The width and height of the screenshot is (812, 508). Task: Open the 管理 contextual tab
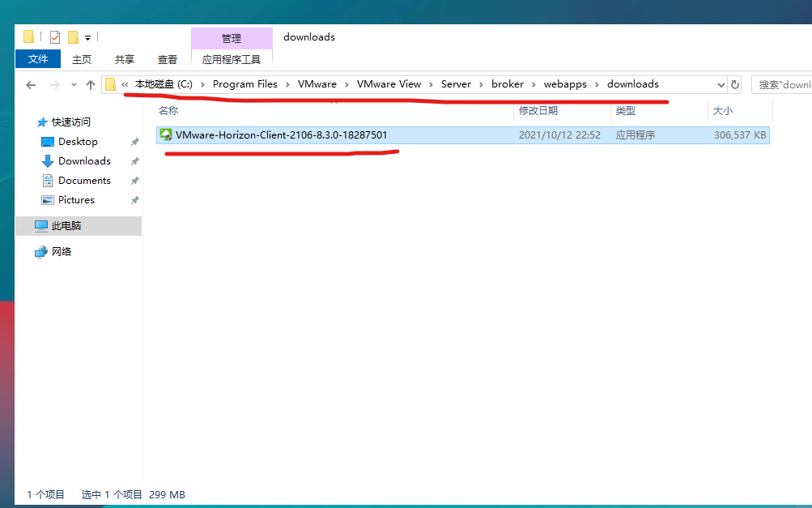[232, 38]
